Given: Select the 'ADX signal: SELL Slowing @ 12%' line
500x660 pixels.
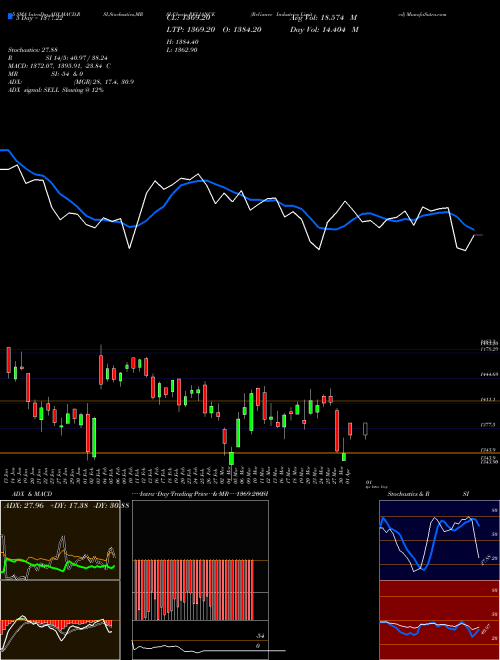Looking at the screenshot, I should [x=56, y=90].
